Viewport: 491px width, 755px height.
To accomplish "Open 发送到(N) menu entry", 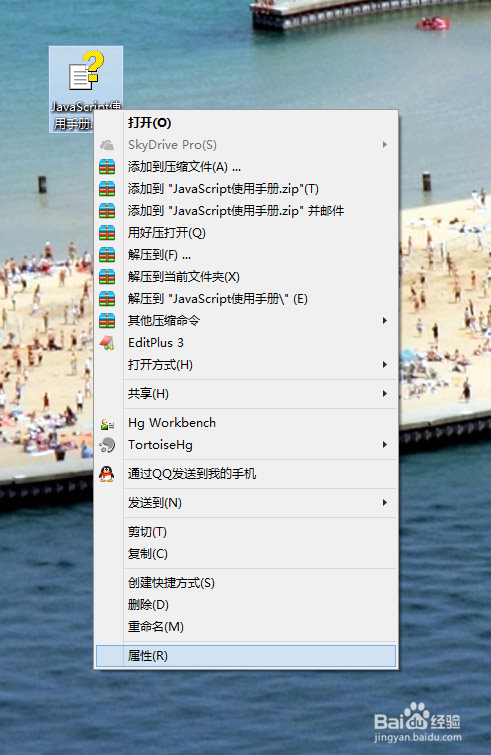I will 246,503.
